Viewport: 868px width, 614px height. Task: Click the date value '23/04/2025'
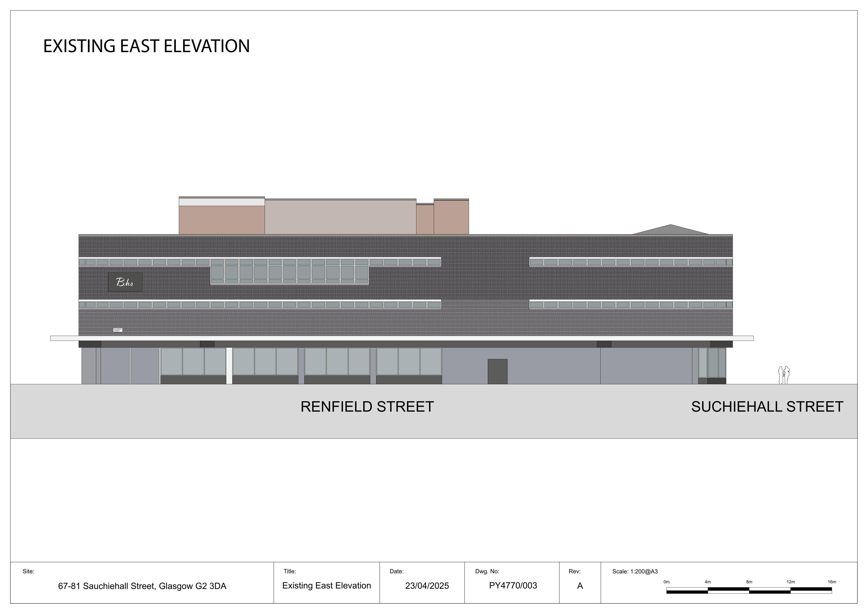point(427,586)
